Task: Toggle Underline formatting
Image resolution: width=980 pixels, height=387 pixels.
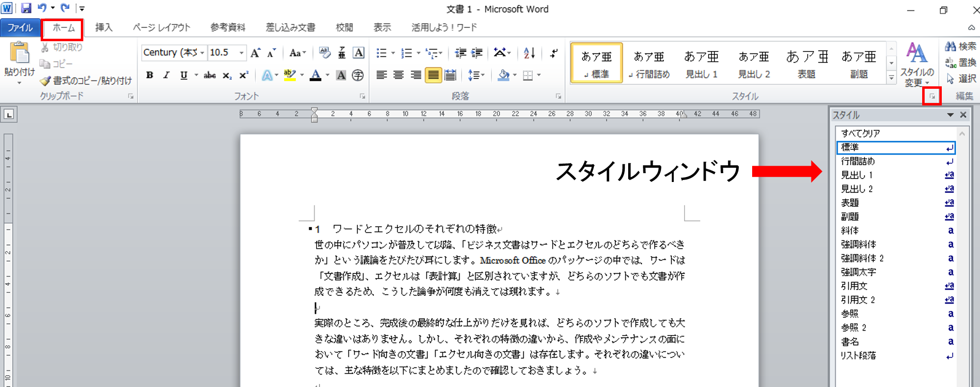Action: [x=184, y=75]
